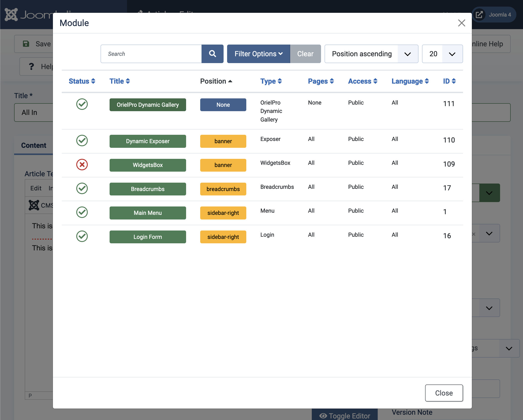Toggle status of Main Menu module
The width and height of the screenshot is (523, 420).
point(82,212)
